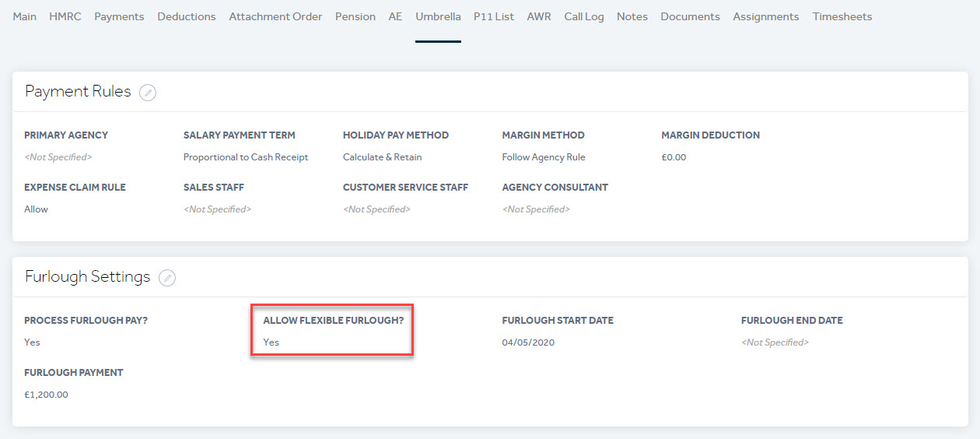The image size is (980, 439).
Task: Open the Pension tab
Action: 355,16
